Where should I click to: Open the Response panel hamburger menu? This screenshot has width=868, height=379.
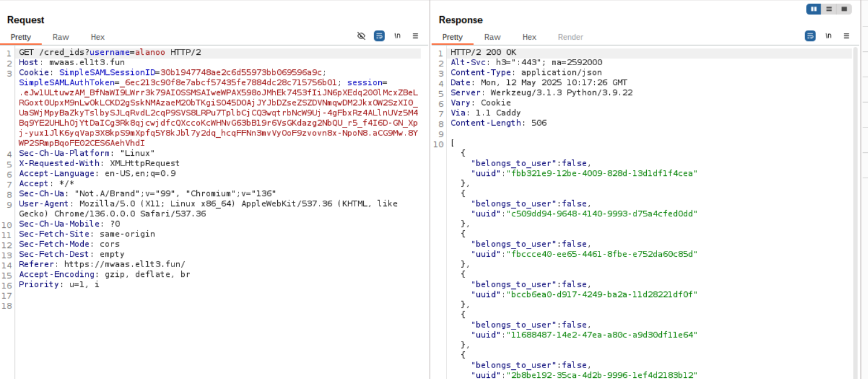coord(846,36)
